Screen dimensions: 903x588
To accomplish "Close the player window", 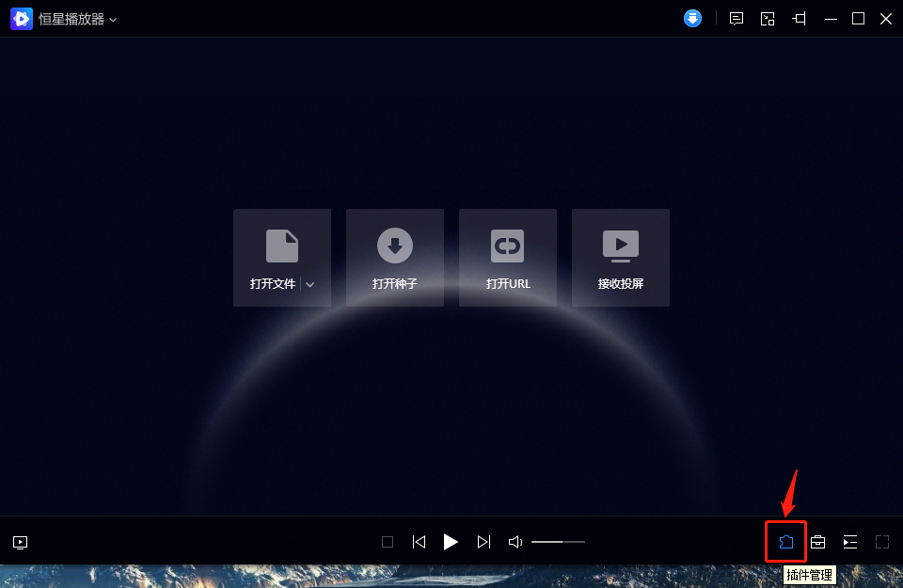I will pos(886,19).
